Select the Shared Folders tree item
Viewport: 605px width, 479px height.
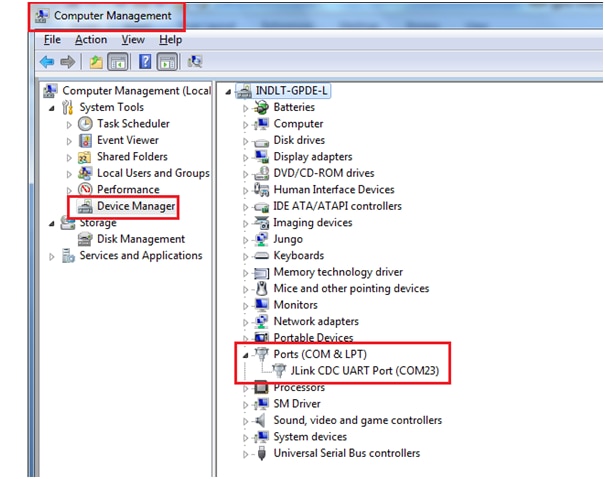(132, 157)
